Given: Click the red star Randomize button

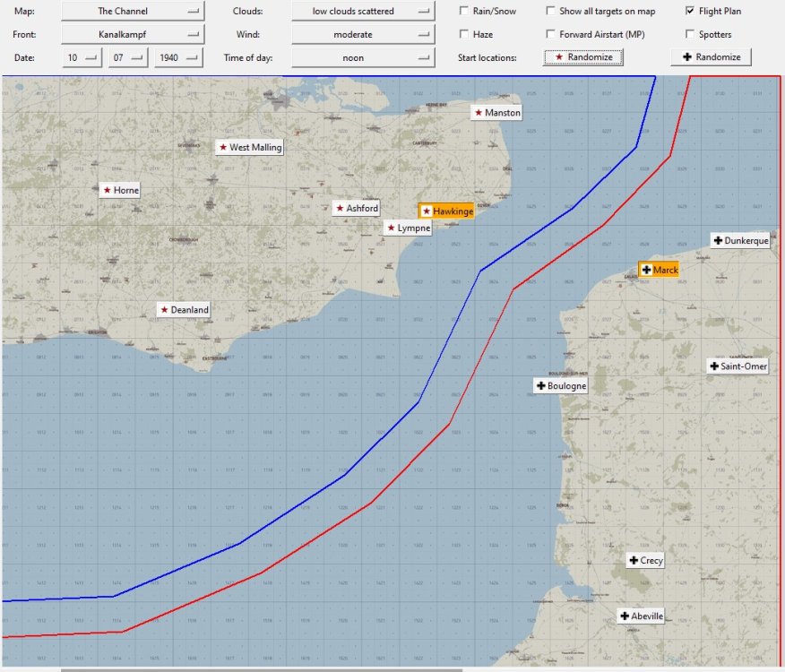Looking at the screenshot, I should coord(583,56).
